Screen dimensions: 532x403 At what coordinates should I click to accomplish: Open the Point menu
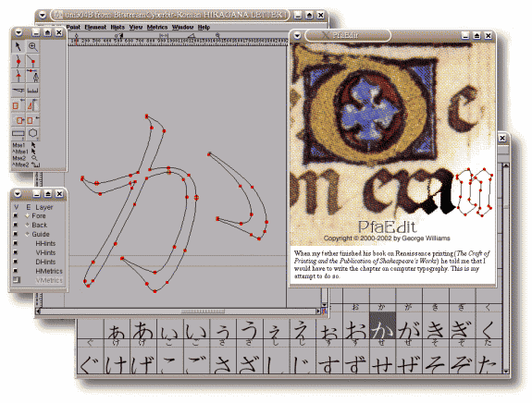click(73, 27)
